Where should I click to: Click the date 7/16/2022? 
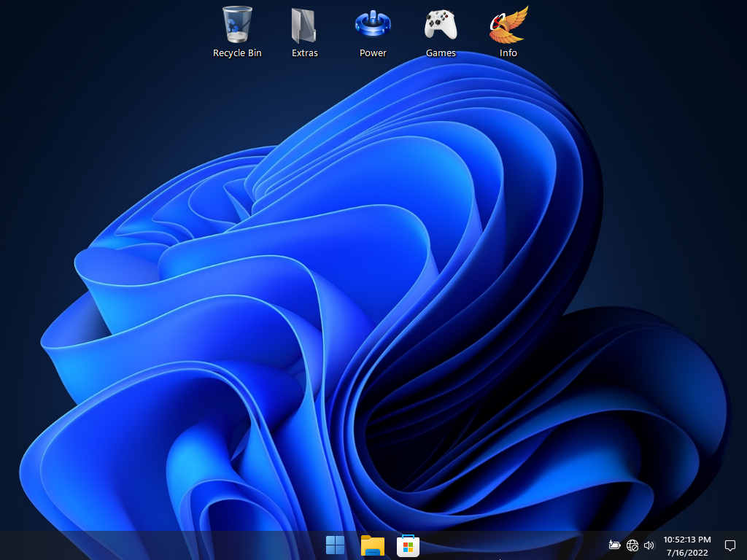coord(687,553)
